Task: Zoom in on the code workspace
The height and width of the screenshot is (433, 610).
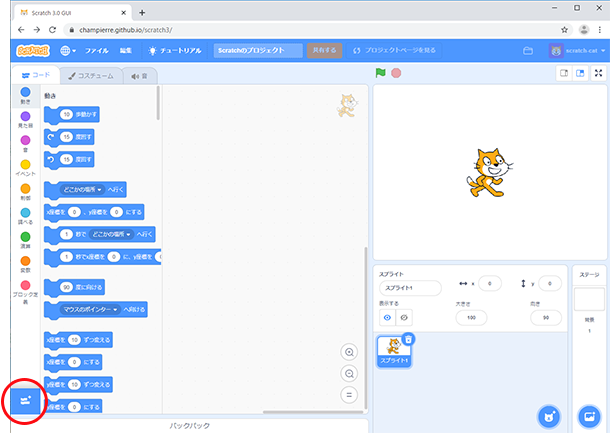Action: click(x=349, y=352)
